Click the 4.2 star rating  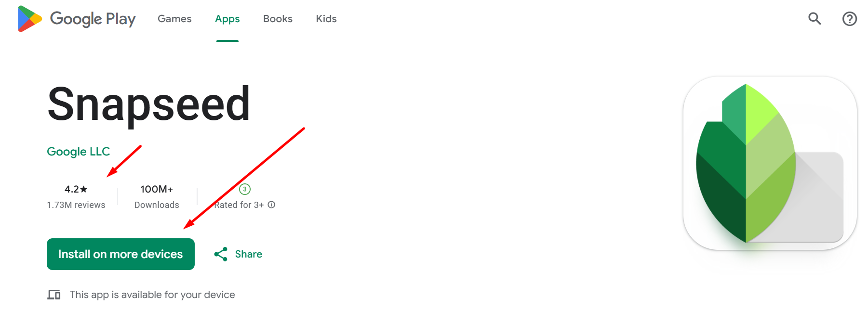coord(76,189)
